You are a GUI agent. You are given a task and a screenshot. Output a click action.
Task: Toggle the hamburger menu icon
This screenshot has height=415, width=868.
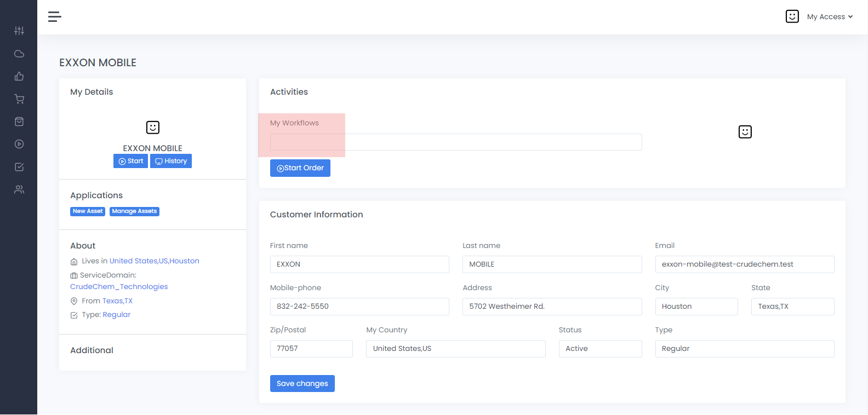click(x=54, y=17)
